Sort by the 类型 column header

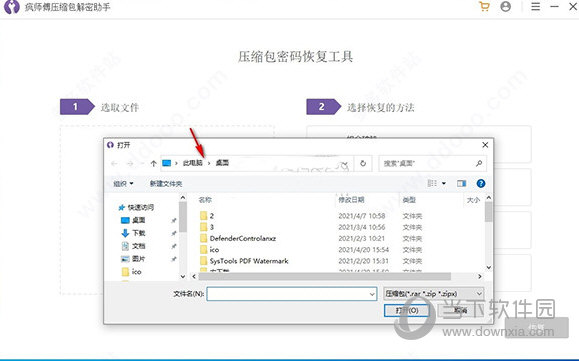[409, 200]
